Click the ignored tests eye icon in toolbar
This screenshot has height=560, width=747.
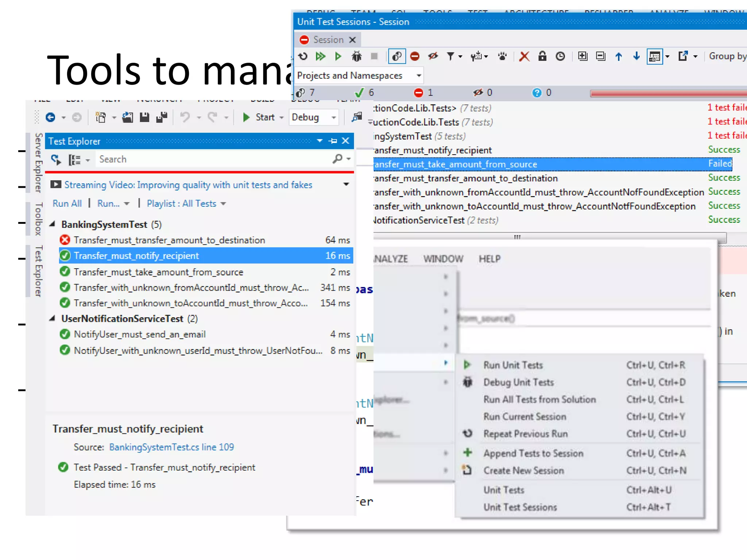click(433, 56)
